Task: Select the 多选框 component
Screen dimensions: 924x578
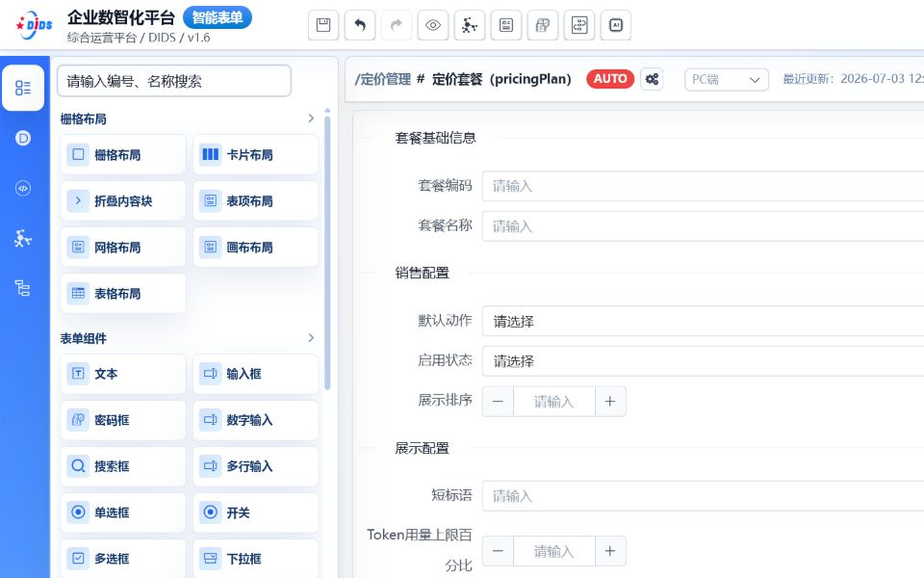Action: 123,559
